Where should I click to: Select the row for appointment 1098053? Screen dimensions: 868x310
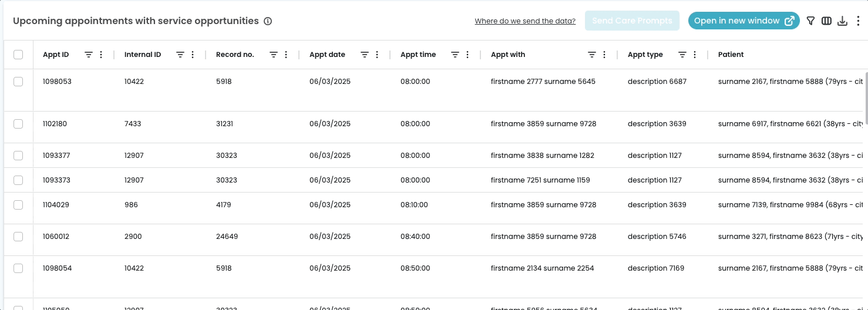click(18, 82)
